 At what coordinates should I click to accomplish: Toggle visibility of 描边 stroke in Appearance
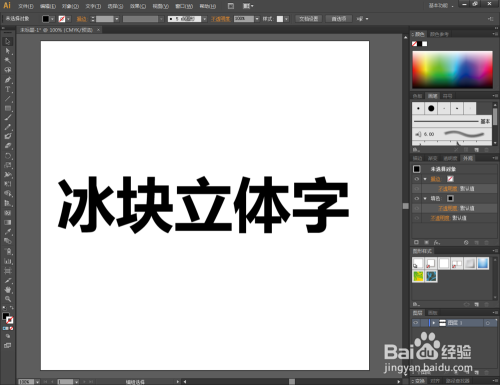[416, 179]
